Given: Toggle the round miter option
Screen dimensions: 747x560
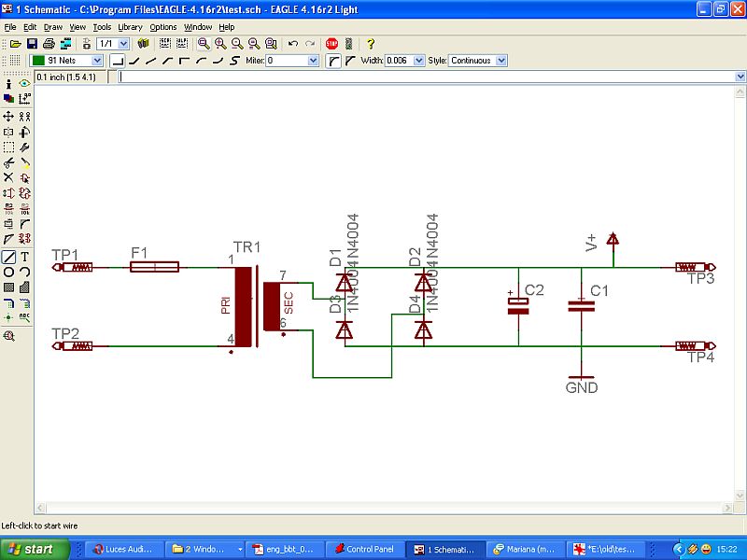Looking at the screenshot, I should click(333, 61).
